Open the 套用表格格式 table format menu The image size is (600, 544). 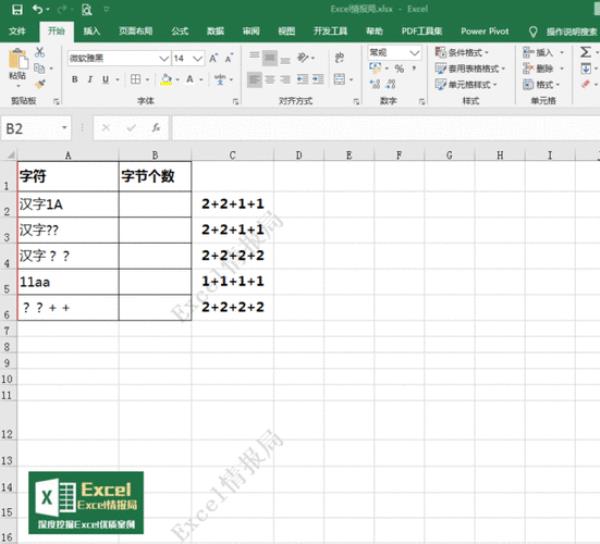click(470, 68)
